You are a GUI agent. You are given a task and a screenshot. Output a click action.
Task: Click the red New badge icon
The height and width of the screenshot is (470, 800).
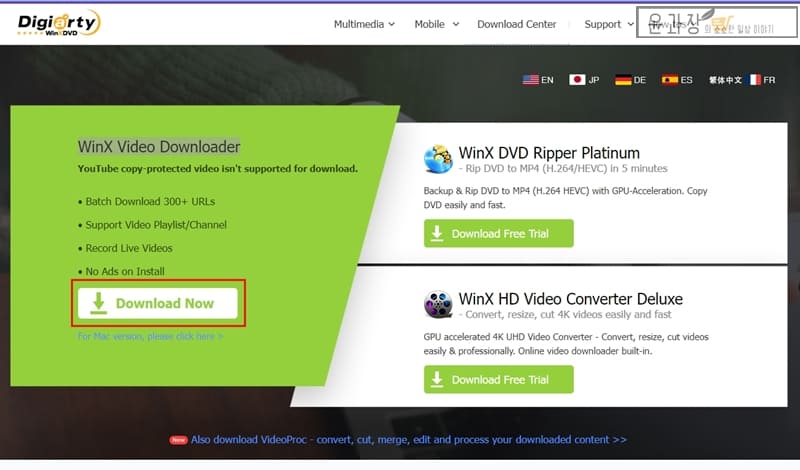pos(179,440)
